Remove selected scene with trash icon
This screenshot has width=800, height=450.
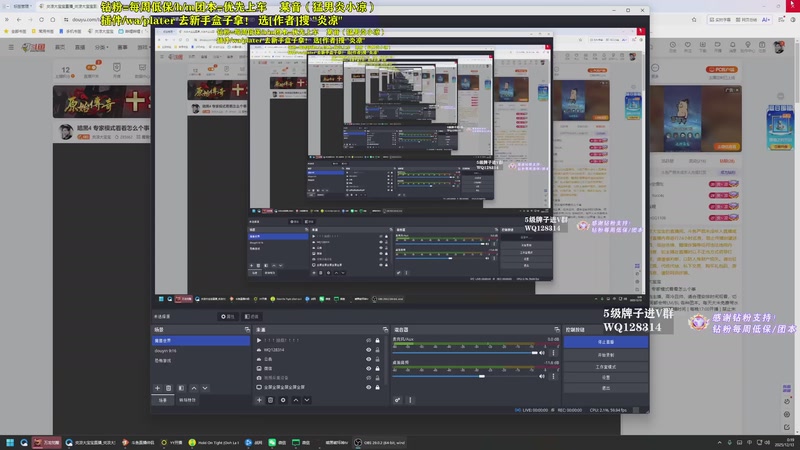pos(168,388)
